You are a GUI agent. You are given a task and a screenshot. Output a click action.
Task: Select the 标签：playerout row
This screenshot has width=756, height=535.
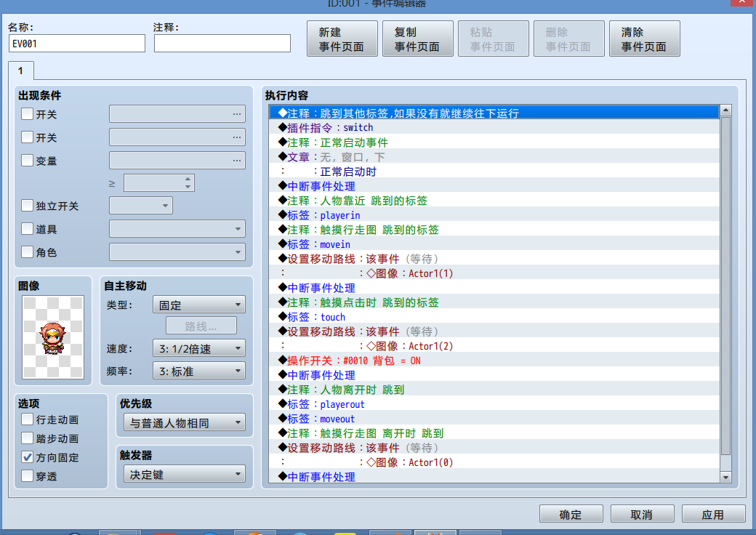click(494, 404)
